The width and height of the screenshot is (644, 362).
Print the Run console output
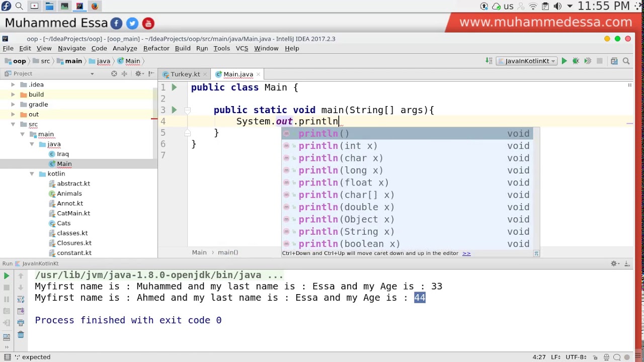tap(21, 323)
